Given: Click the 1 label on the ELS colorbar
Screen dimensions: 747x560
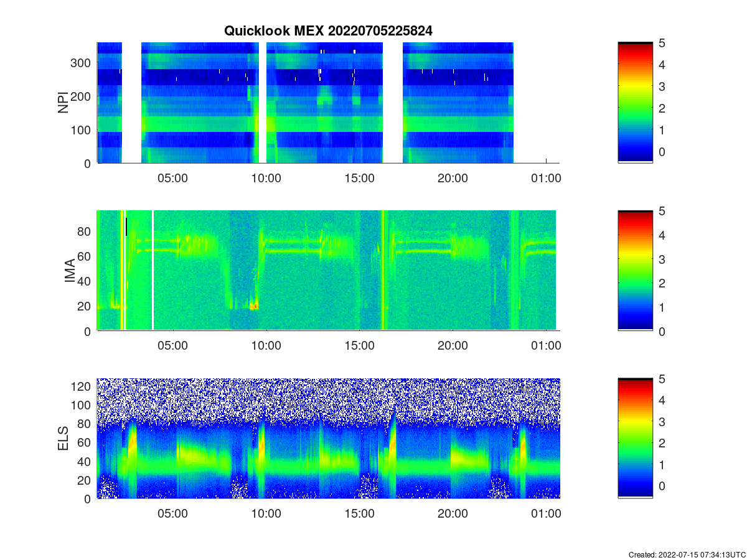Looking at the screenshot, I should (x=663, y=465).
